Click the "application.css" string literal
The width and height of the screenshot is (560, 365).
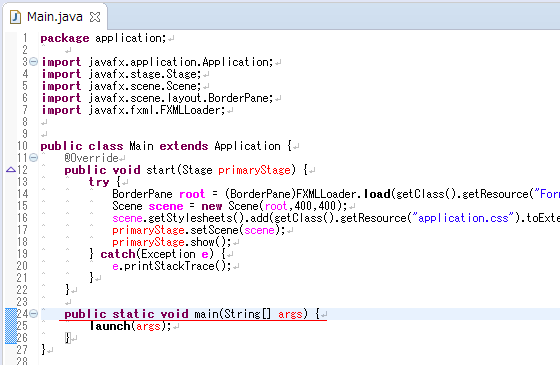463,218
